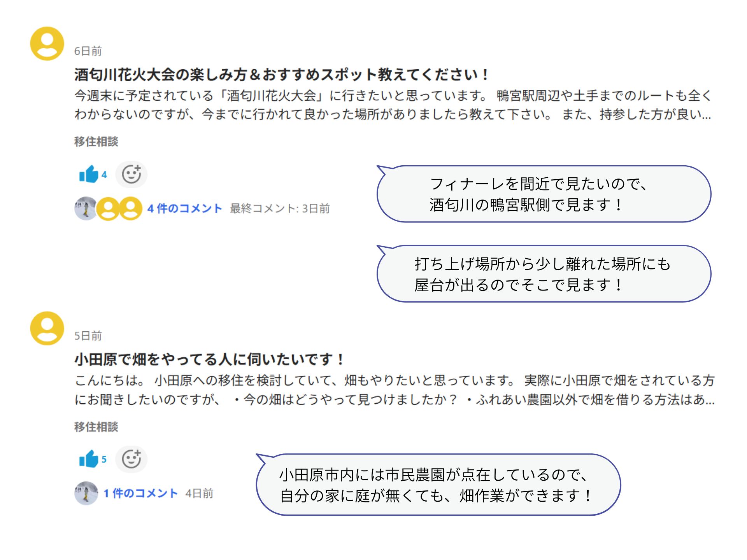
Task: Open the emoji reaction picker on the farming post
Action: [x=132, y=459]
